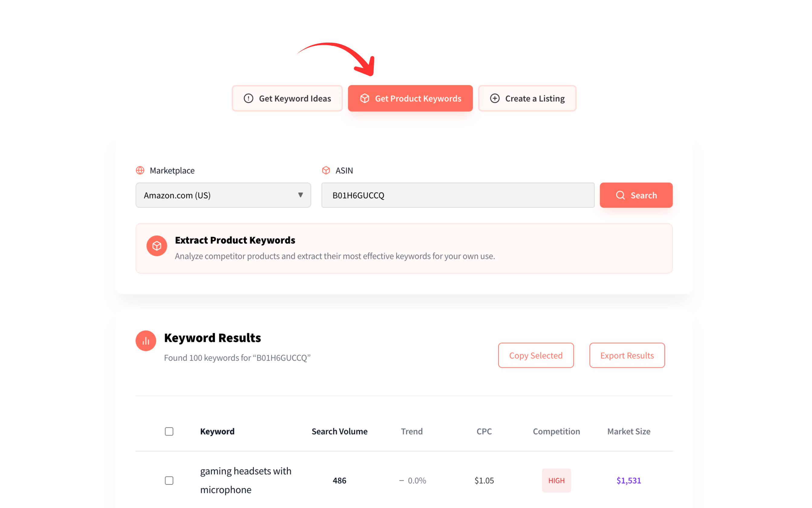812x508 pixels.
Task: Check the gaming headsets with microphone row
Action: [x=169, y=480]
